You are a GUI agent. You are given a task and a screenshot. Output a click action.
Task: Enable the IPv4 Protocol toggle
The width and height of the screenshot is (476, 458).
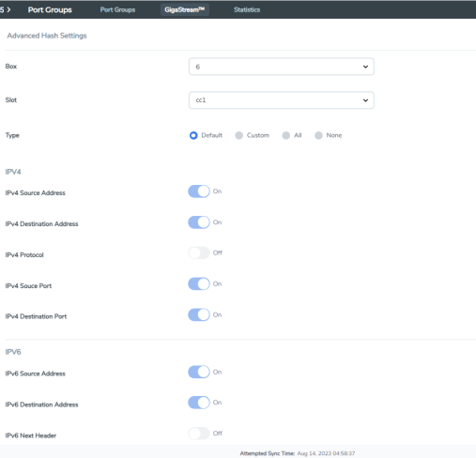199,252
